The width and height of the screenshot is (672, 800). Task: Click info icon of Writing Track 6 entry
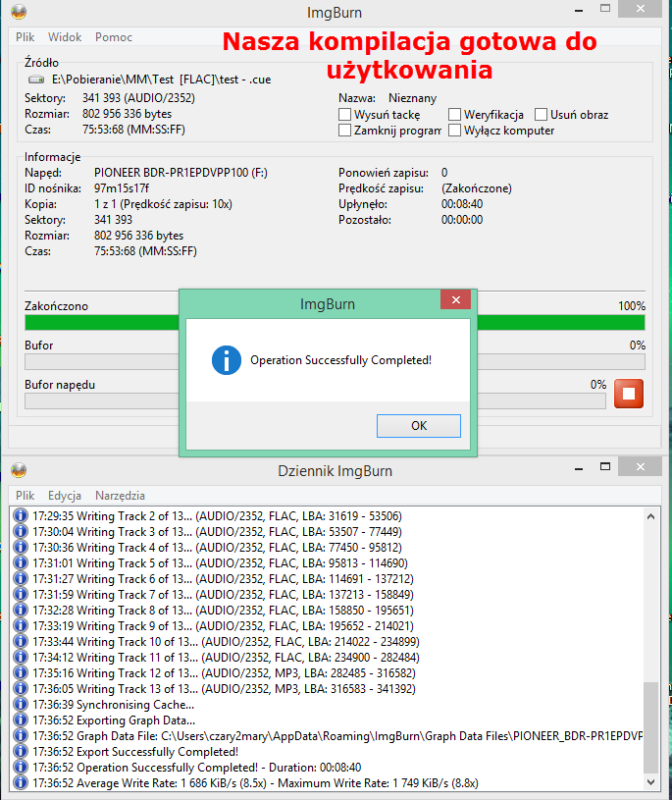click(x=21, y=579)
